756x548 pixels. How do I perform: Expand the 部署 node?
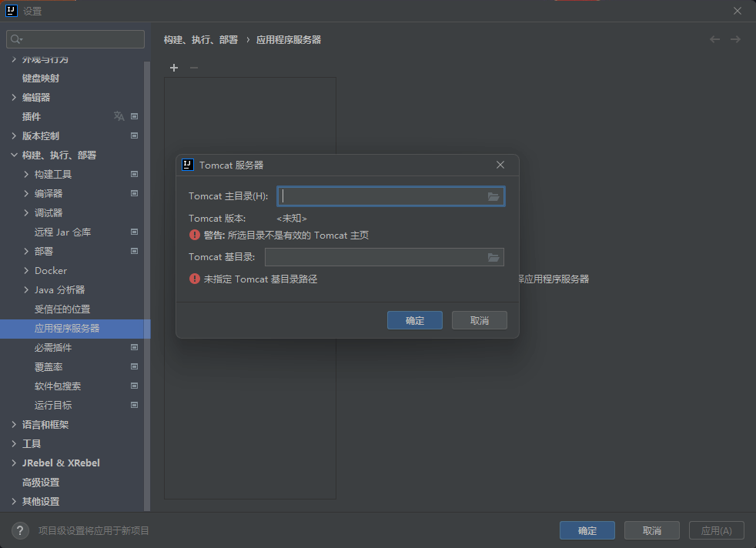click(x=26, y=251)
